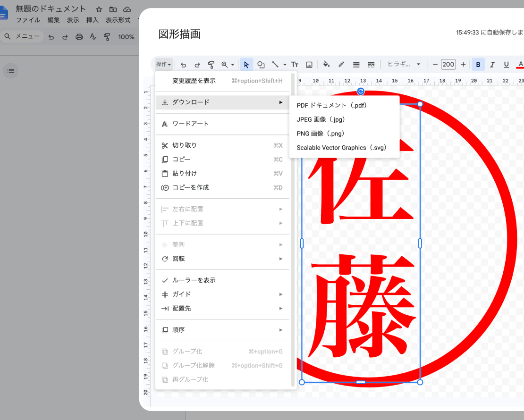Click the メニュー search box in Docs

click(x=22, y=36)
